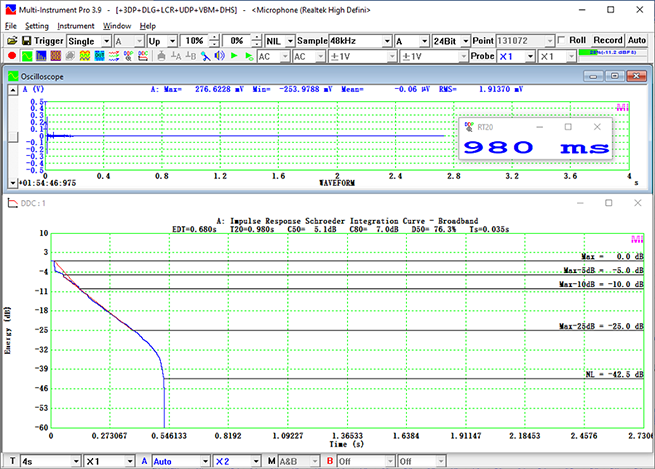The image size is (655, 469).
Task: Click the Record button
Action: pos(607,41)
